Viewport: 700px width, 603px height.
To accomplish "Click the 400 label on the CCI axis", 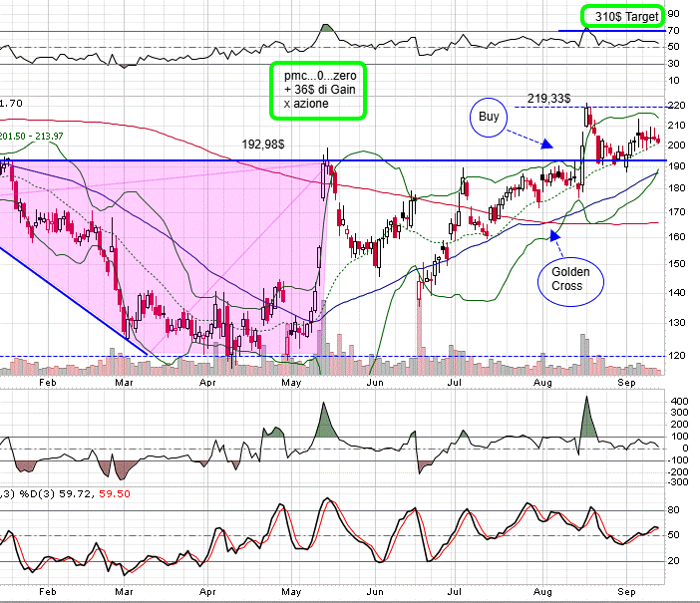I will (679, 401).
